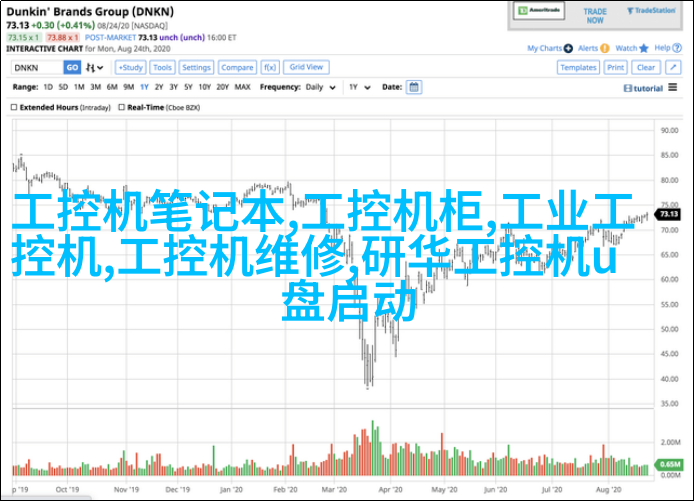Open My Charts

coord(544,48)
